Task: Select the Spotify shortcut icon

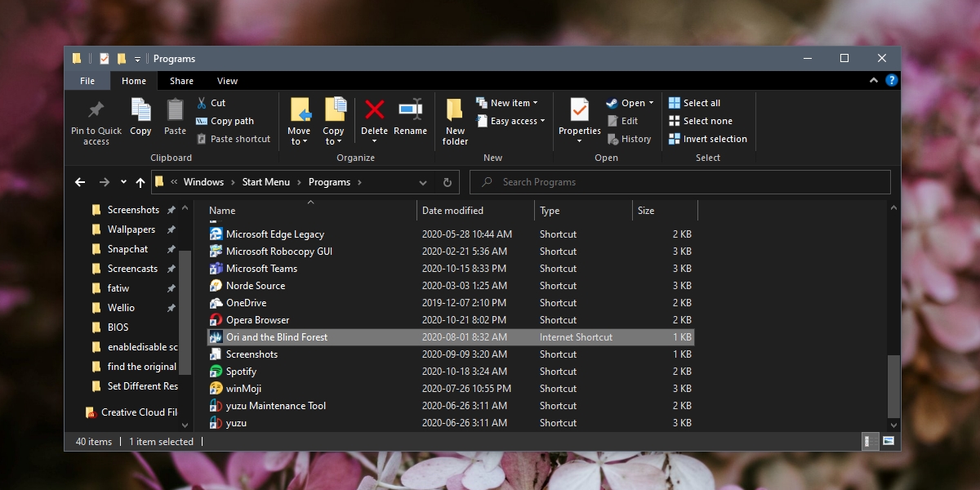Action: pyautogui.click(x=216, y=372)
